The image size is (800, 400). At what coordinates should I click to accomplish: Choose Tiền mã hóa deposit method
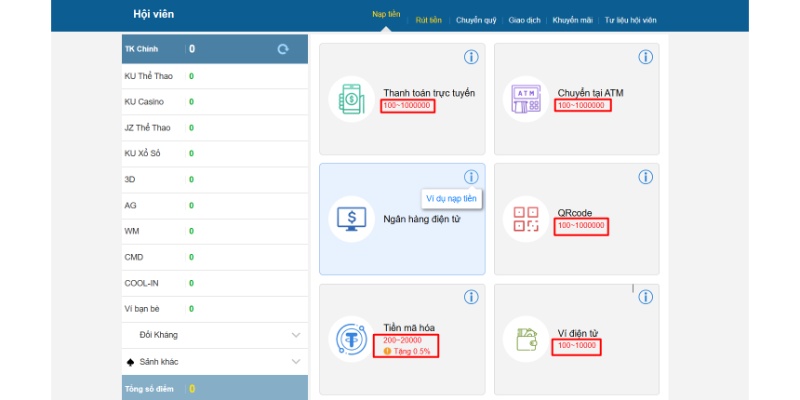click(402, 339)
